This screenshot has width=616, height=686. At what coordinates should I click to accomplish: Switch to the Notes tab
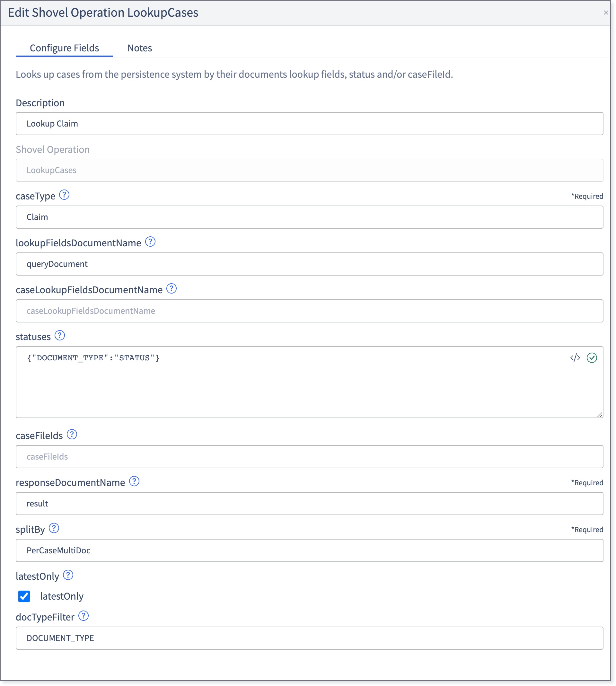pos(140,48)
